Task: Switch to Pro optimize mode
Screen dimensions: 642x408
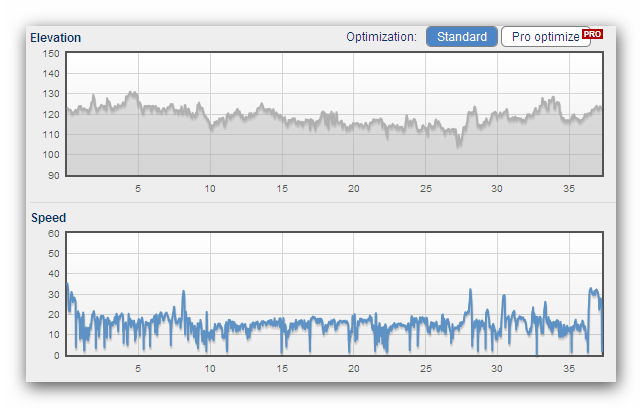Action: tap(546, 37)
